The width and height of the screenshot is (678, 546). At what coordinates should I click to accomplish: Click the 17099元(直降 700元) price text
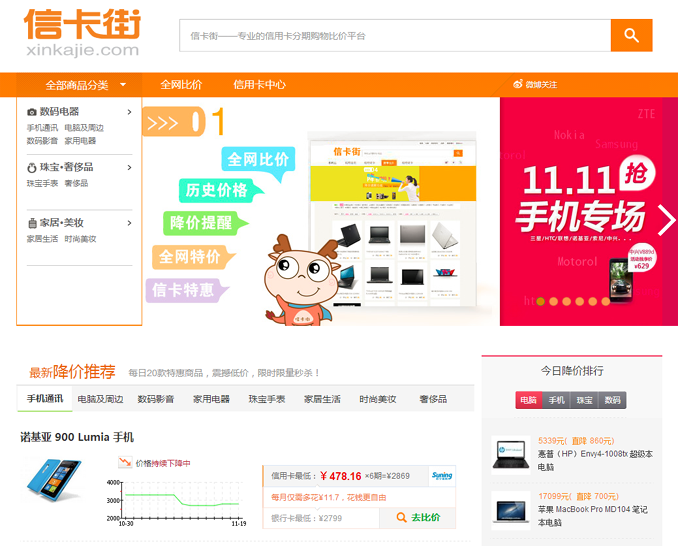[x=578, y=496]
